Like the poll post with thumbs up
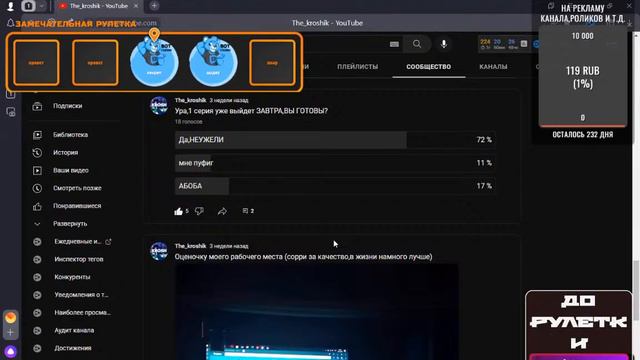The width and height of the screenshot is (640, 360). click(178, 211)
